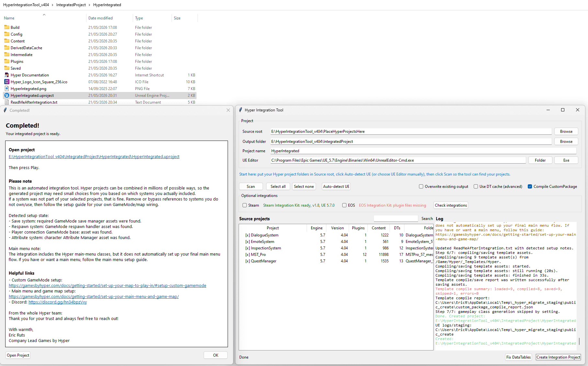The height and width of the screenshot is (366, 588).
Task: Open the HyperIntegrated.uproject path link
Action: tap(94, 157)
